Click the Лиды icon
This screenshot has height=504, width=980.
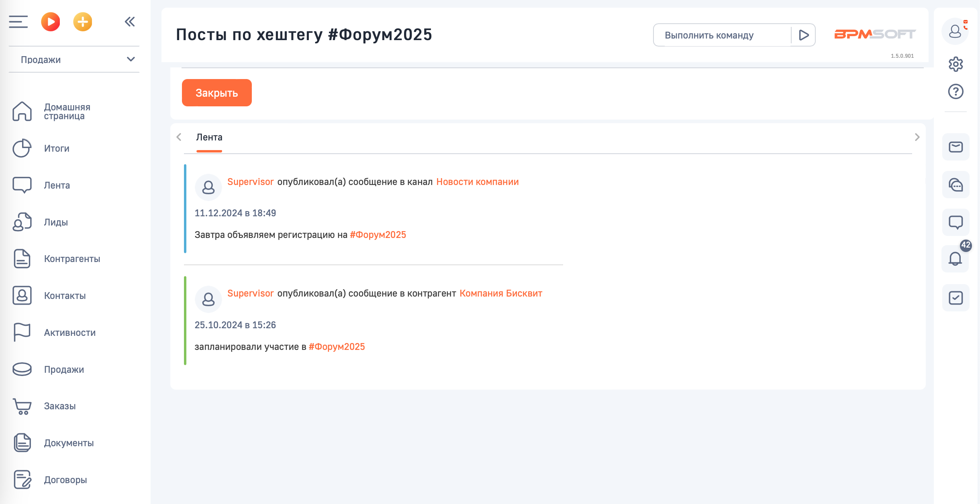pos(22,222)
